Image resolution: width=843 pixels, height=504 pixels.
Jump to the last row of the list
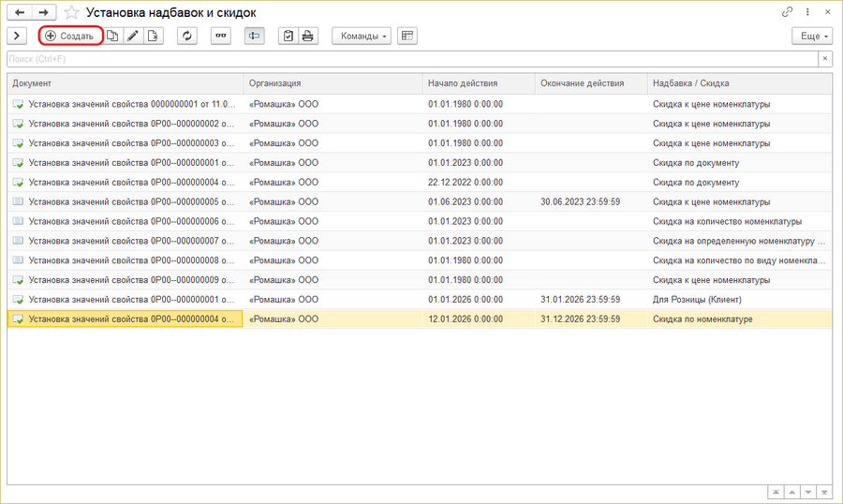(x=824, y=492)
